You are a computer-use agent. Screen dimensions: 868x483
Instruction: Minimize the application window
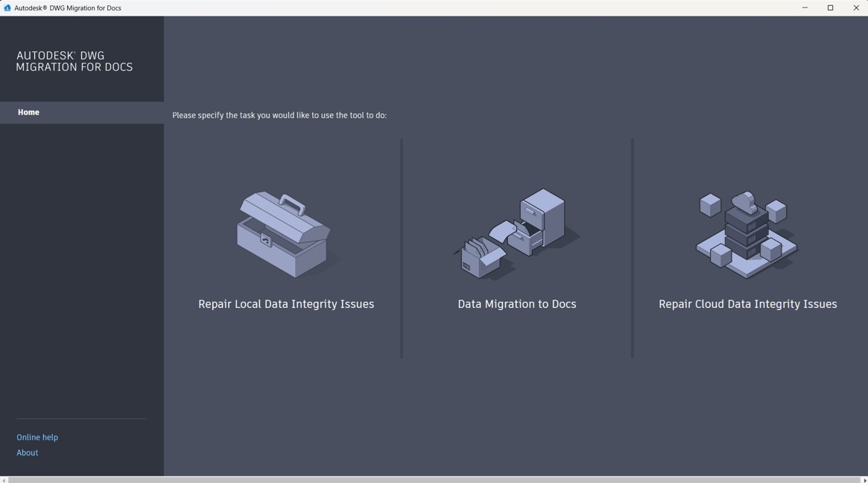coord(803,7)
